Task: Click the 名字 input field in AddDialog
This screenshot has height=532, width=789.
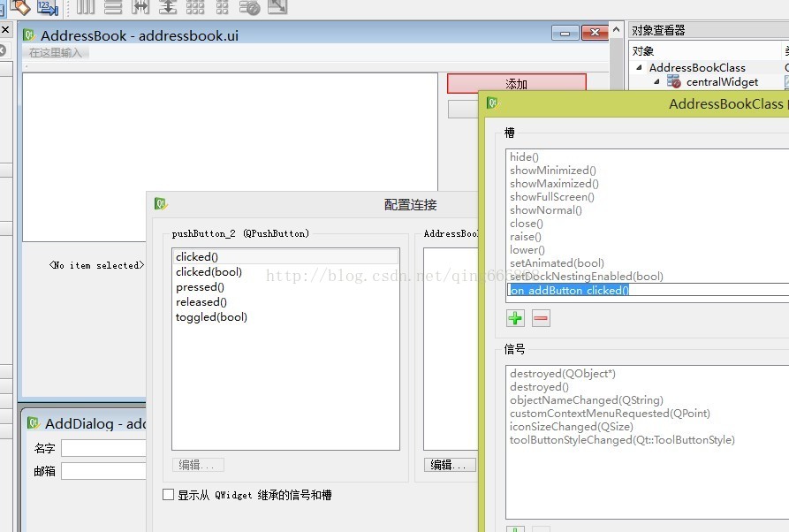Action: [103, 448]
